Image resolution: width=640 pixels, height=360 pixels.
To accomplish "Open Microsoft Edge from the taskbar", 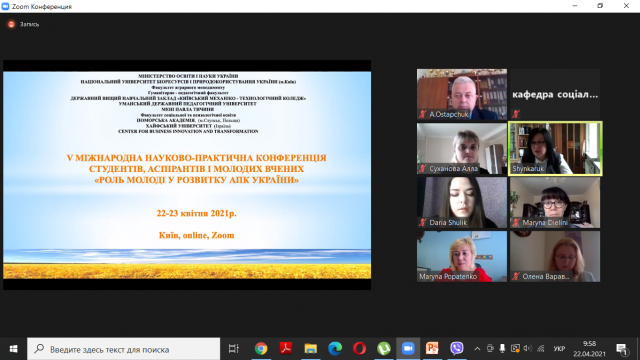I will click(335, 349).
